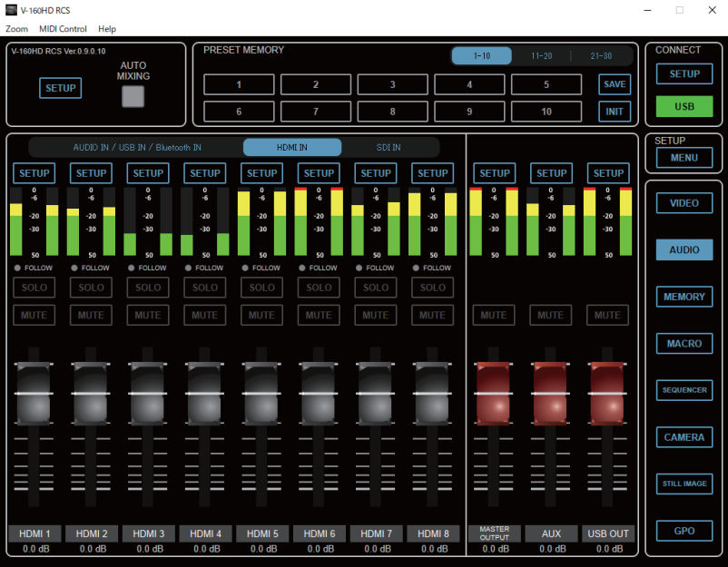The height and width of the screenshot is (567, 728).
Task: Open the VIDEO panel
Action: 684,203
